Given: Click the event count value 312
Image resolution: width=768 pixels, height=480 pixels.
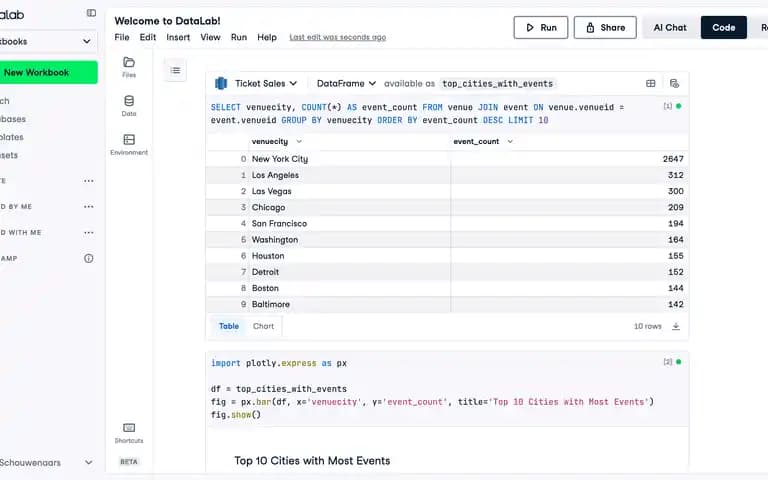Looking at the screenshot, I should [x=675, y=175].
